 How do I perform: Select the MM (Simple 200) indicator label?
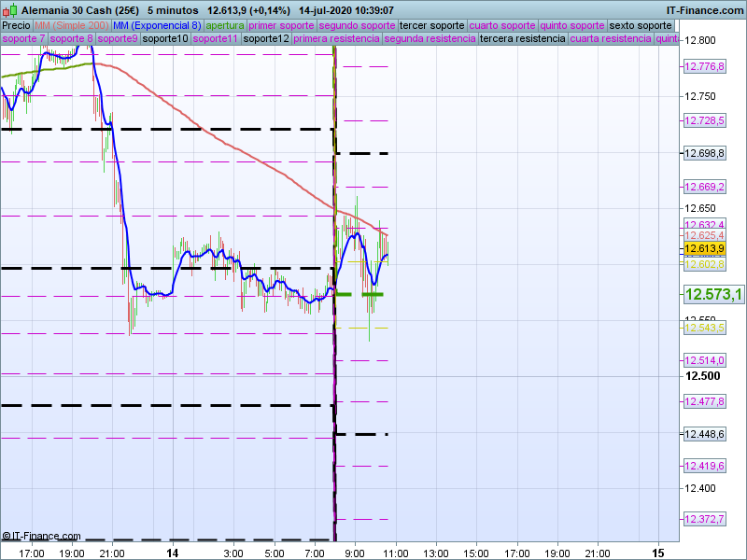[x=71, y=25]
